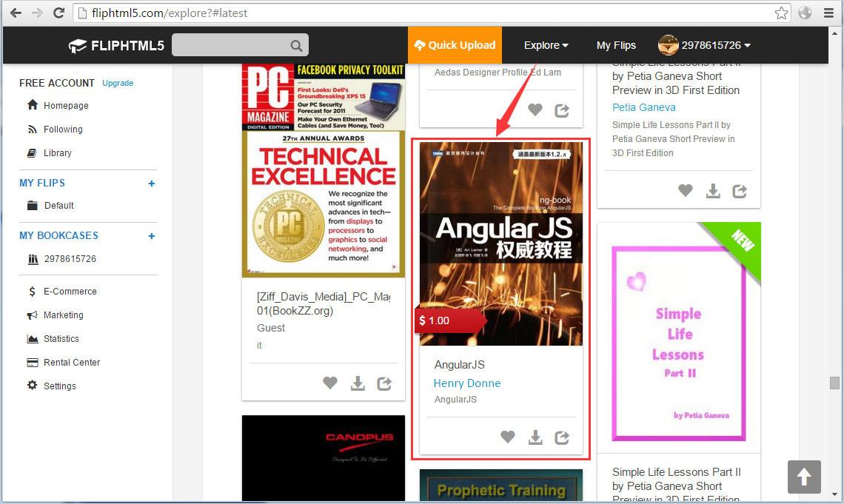Like the upper Simple Life Lessons book
Screen dimensions: 844x504
point(686,190)
